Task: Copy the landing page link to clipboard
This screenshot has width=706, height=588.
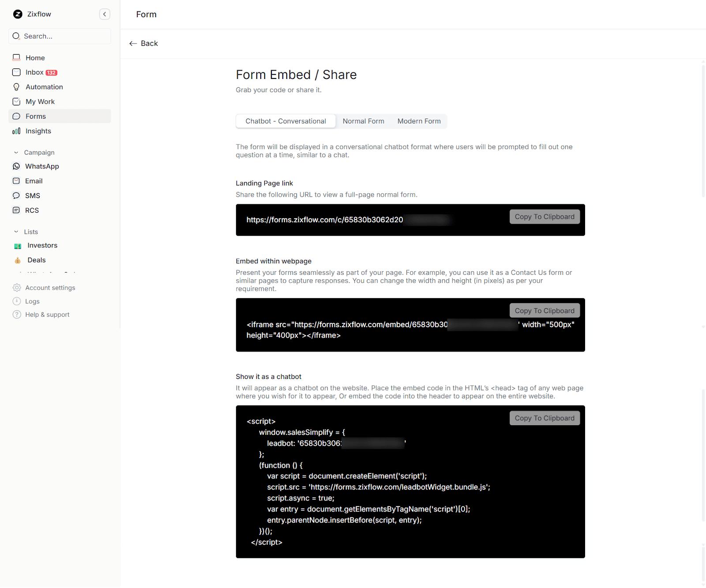Action: (545, 217)
